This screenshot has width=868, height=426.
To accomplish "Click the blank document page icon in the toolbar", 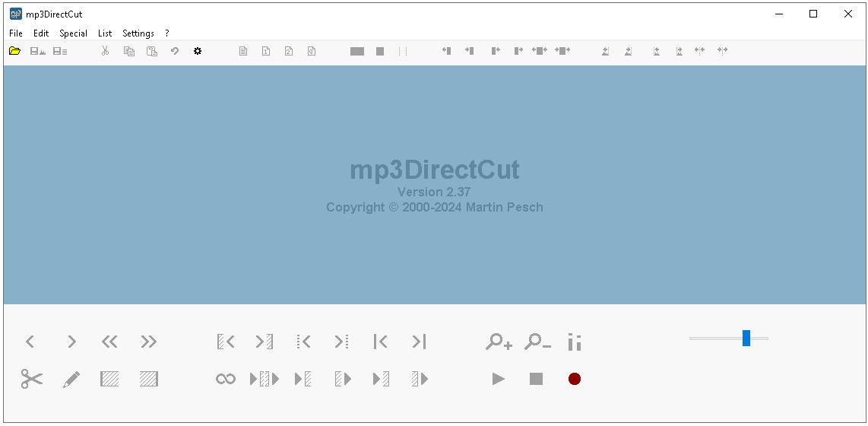I will pos(243,51).
